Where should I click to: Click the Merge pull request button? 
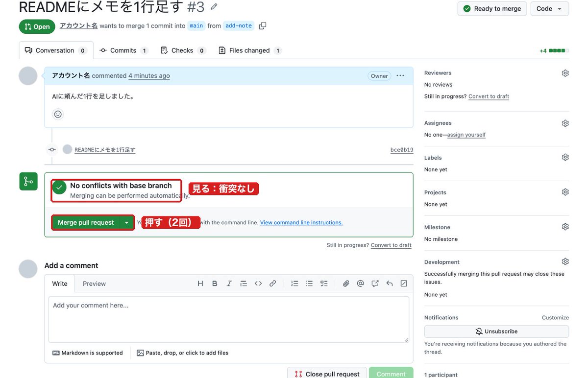point(86,222)
